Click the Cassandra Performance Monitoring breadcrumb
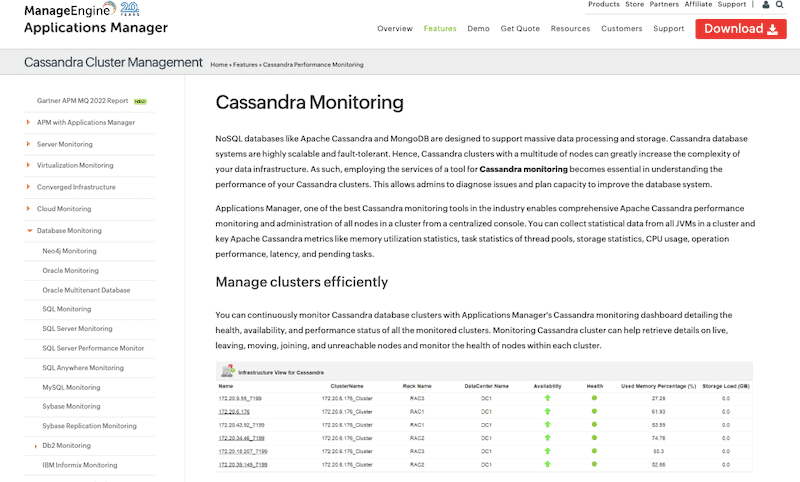The height and width of the screenshot is (482, 800). [x=313, y=65]
